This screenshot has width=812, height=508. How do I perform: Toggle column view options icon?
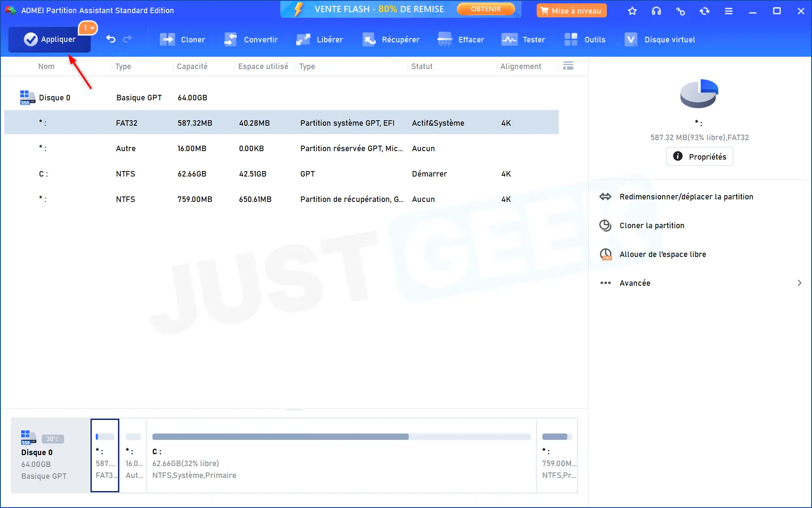pyautogui.click(x=568, y=66)
